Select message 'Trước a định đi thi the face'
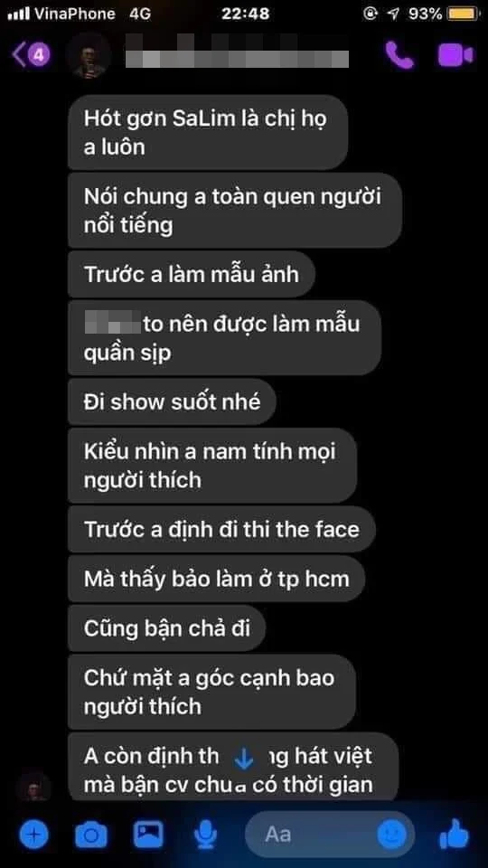Screen dimensions: 488x868 (222, 529)
